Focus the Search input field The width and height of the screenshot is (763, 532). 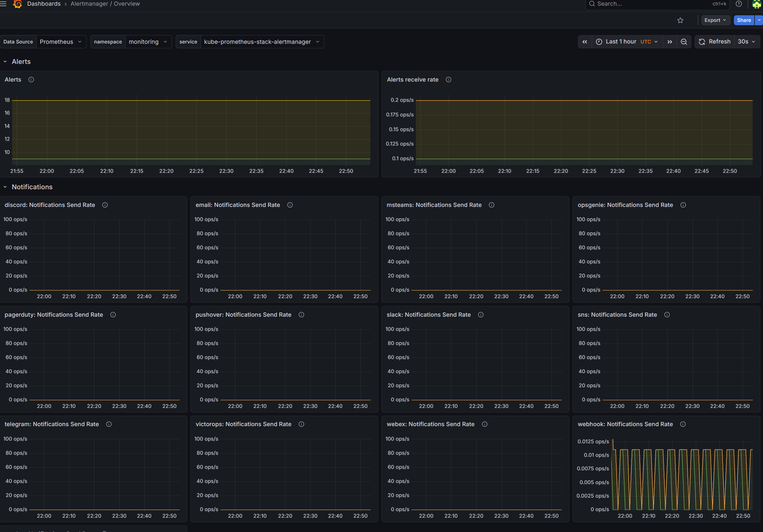click(x=657, y=4)
